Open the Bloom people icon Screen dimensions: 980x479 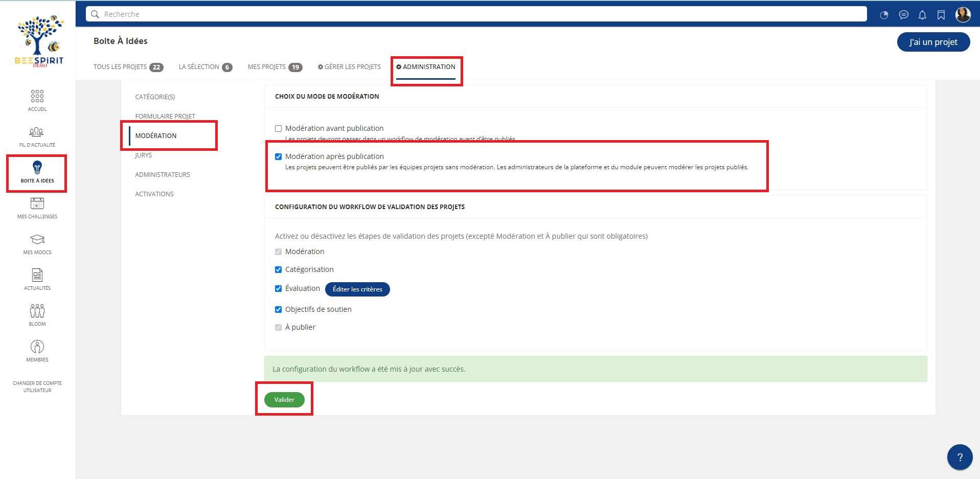pos(37,311)
